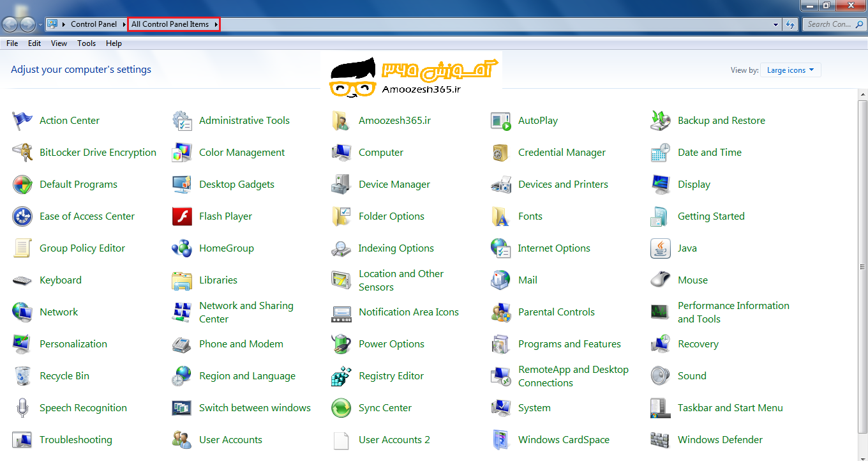Screen dimensions: 868x461
Task: Open the Registry Editor cubes icon
Action: coord(341,376)
